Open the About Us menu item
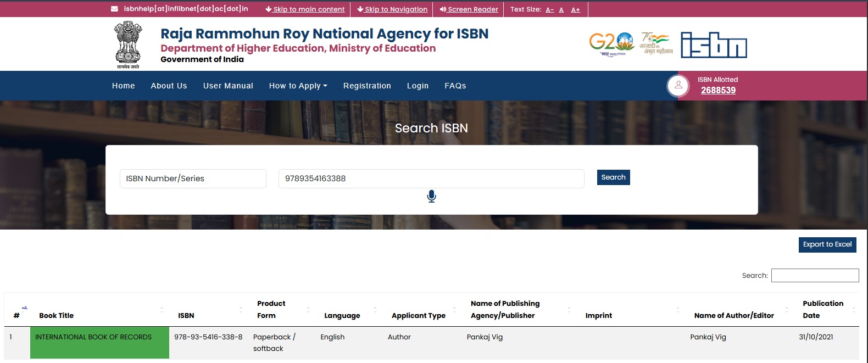 169,86
